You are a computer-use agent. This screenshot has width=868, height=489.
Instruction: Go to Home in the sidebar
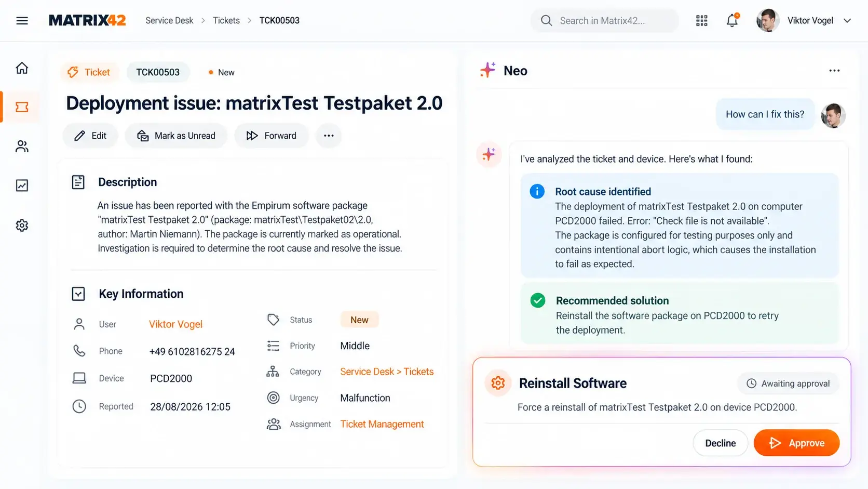pyautogui.click(x=22, y=68)
